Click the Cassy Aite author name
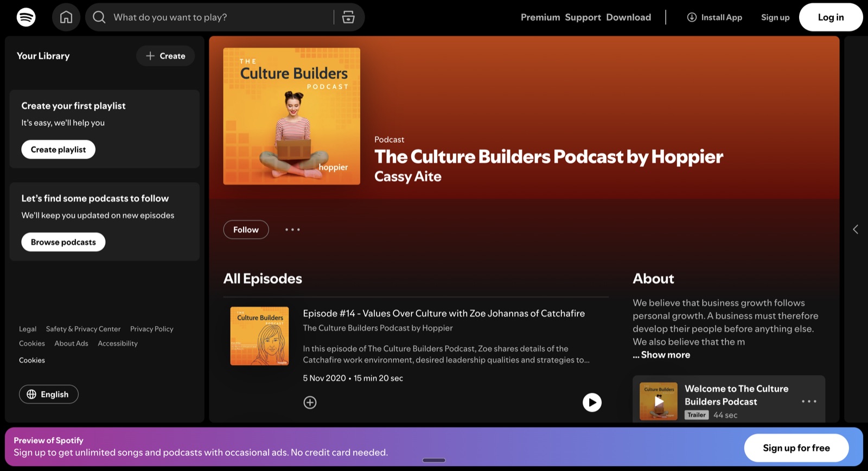Viewport: 868px width, 471px height. coord(408,176)
